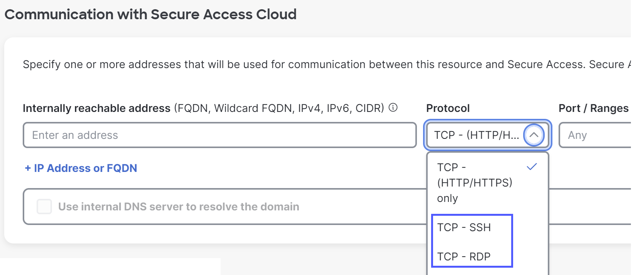Click plus sign before IP Address or FQDN
The height and width of the screenshot is (275, 644).
[x=28, y=168]
